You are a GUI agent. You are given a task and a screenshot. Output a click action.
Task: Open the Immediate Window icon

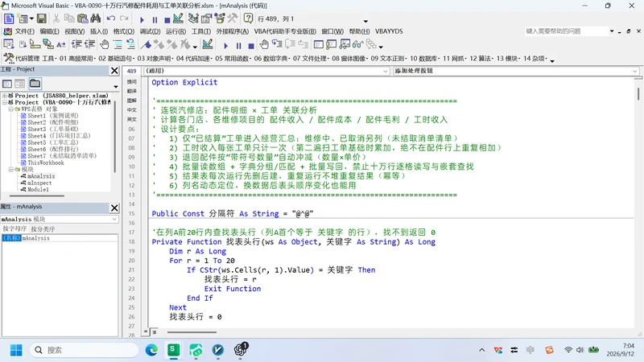coord(332,44)
